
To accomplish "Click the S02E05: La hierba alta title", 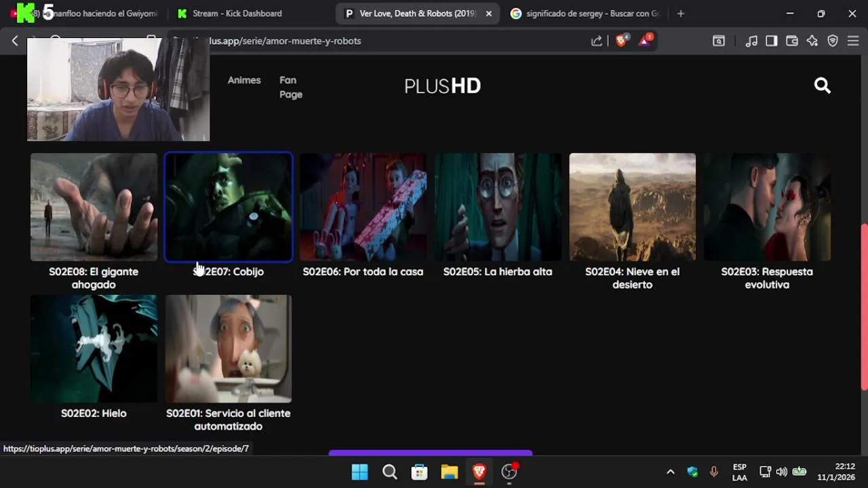I will point(498,272).
